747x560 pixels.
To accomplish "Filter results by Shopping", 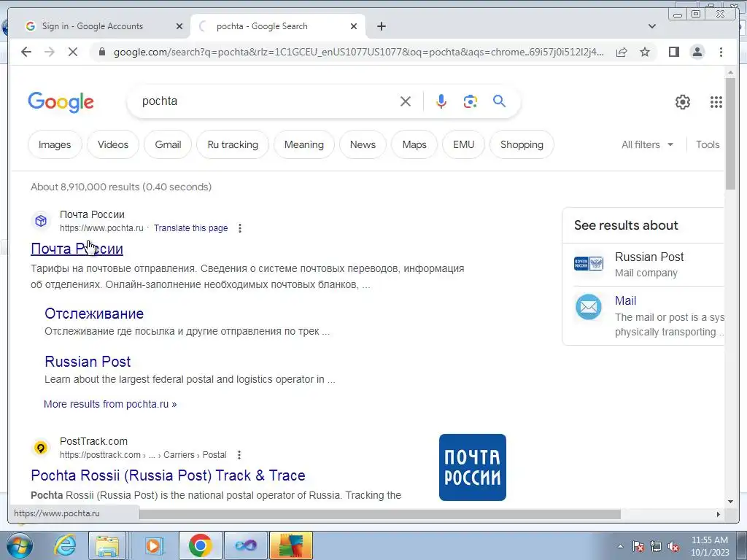I will click(522, 144).
